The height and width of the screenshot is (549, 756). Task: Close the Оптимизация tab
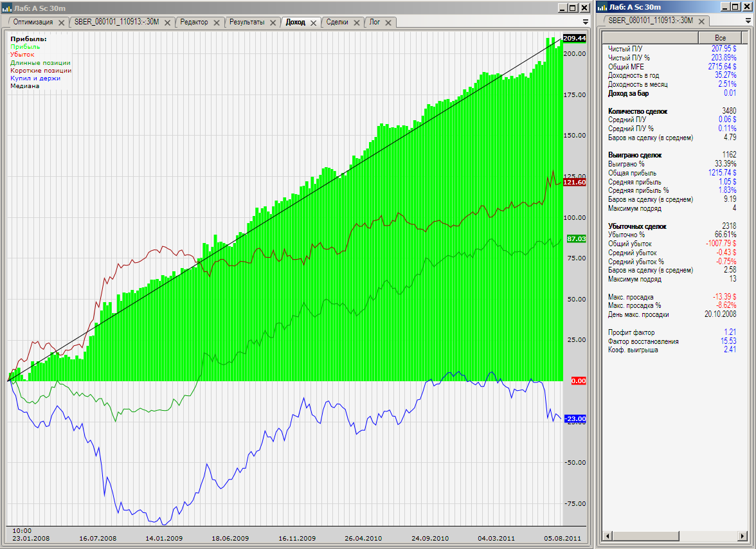(x=62, y=22)
